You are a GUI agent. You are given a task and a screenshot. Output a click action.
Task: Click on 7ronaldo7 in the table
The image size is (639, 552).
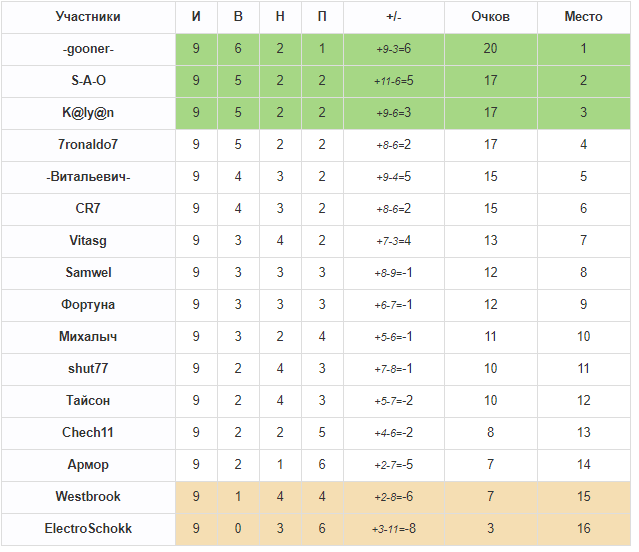click(x=88, y=144)
